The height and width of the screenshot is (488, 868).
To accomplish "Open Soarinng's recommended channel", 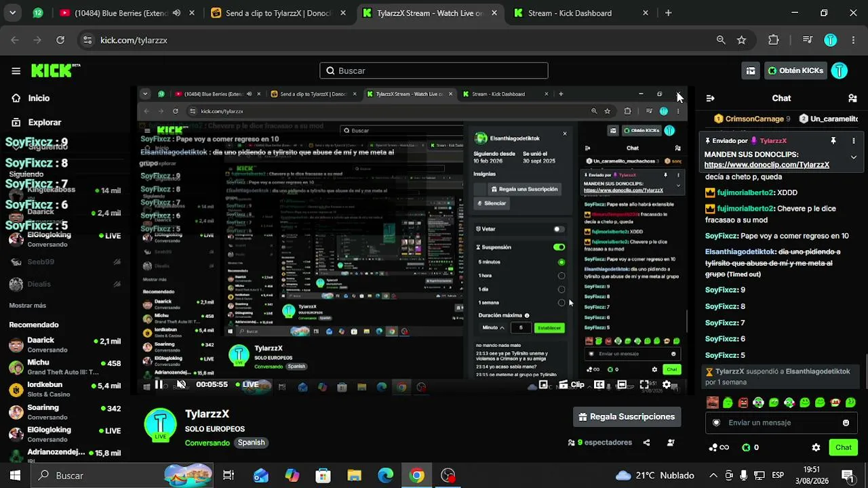I will click(64, 411).
